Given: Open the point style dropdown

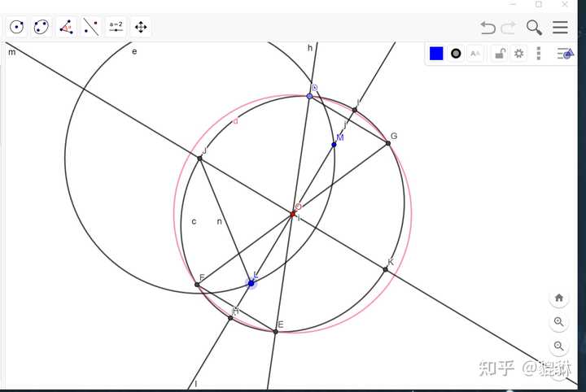Looking at the screenshot, I should coord(456,54).
